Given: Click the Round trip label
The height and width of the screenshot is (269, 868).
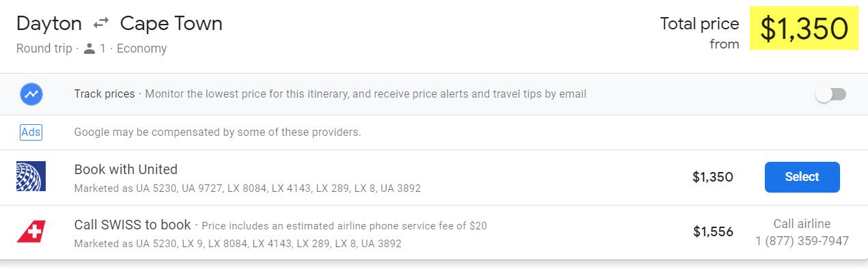Looking at the screenshot, I should click(x=44, y=49).
